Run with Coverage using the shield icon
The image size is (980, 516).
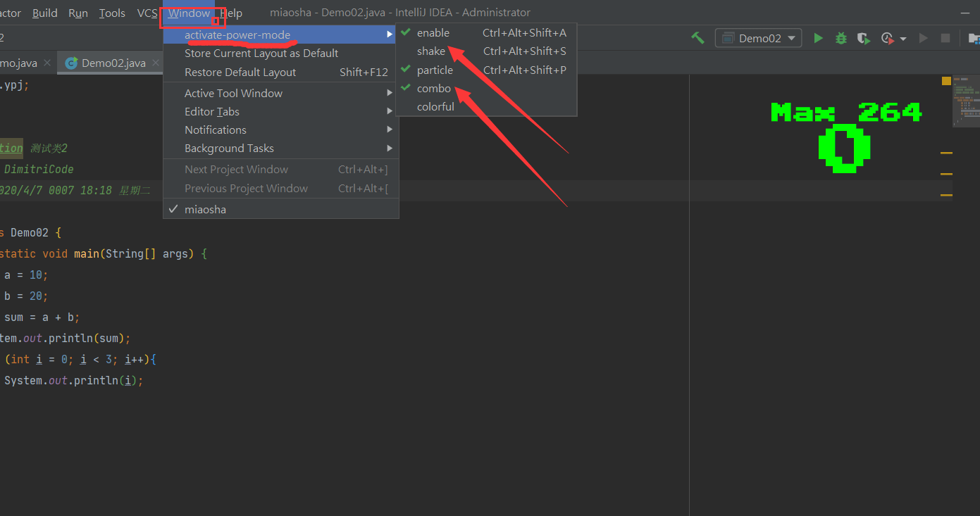864,38
